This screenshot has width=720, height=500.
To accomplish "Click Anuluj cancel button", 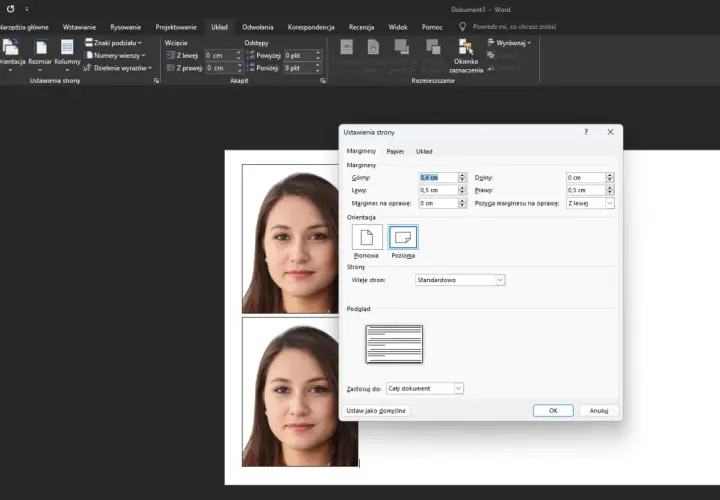I will point(599,410).
